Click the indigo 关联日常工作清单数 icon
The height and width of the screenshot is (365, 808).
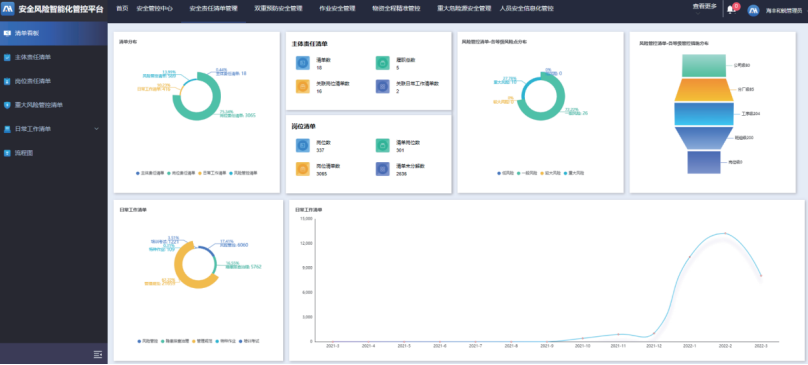[382, 86]
